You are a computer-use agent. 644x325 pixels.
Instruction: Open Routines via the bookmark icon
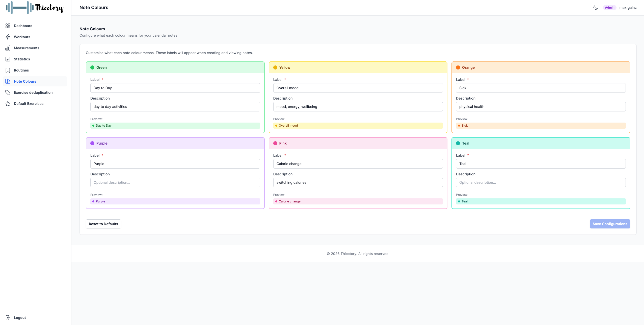tap(8, 70)
